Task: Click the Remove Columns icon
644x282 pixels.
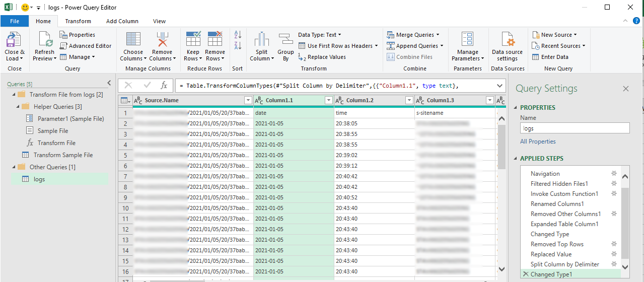Action: pyautogui.click(x=162, y=40)
